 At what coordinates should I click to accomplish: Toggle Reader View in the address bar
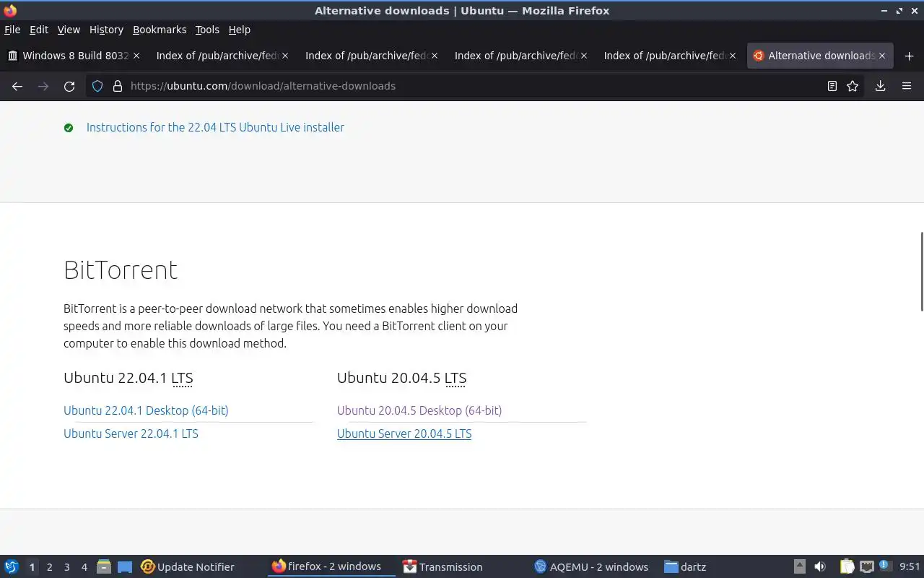pyautogui.click(x=832, y=86)
